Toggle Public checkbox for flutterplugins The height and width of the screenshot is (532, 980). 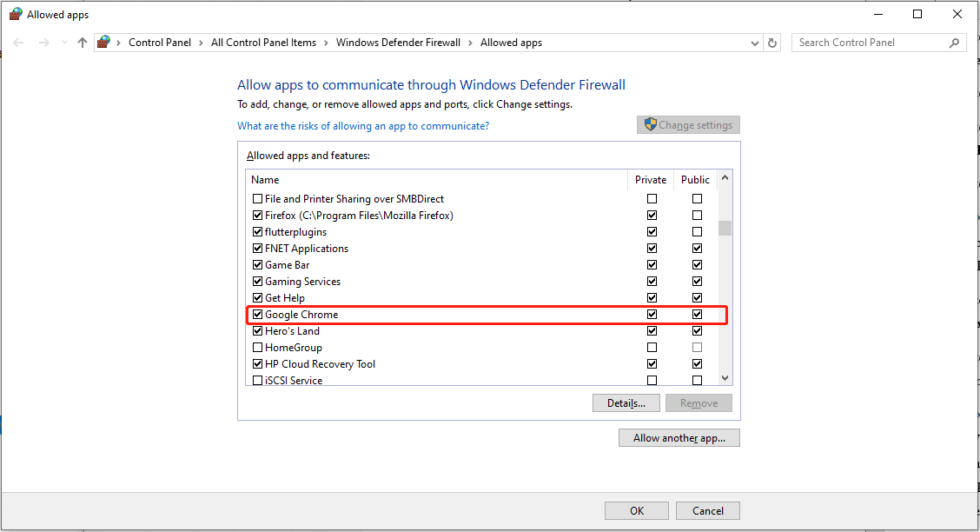697,232
